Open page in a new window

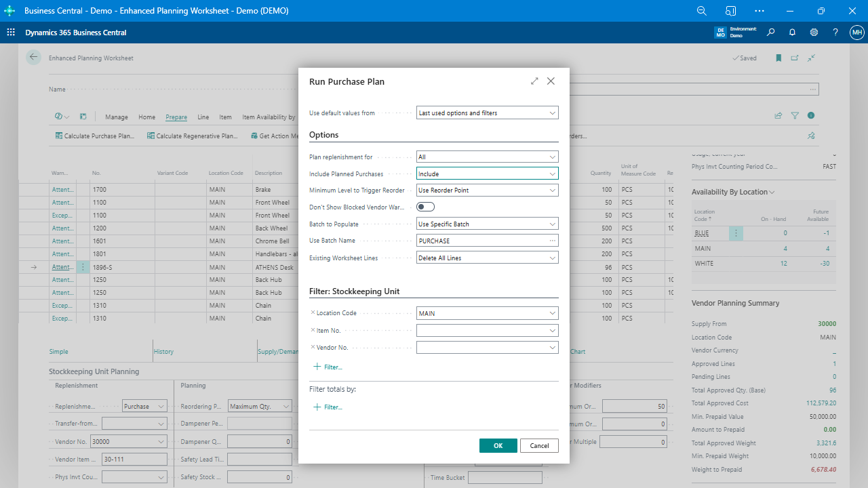tap(794, 58)
